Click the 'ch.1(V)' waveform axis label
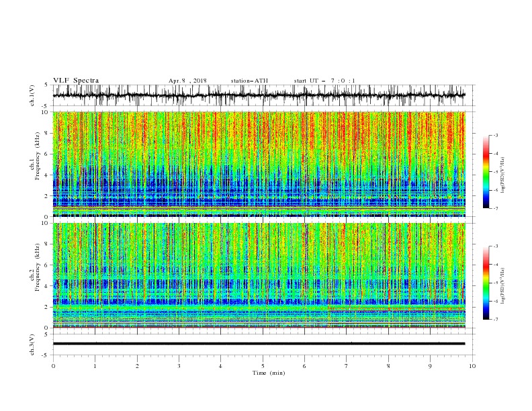532x411 pixels. (32, 95)
